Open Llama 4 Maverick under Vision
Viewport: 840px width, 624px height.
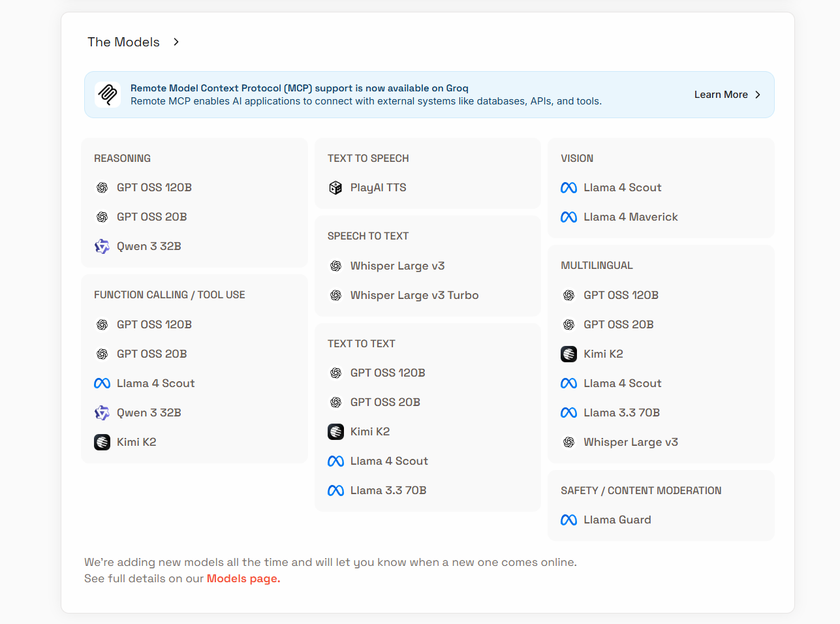[630, 217]
